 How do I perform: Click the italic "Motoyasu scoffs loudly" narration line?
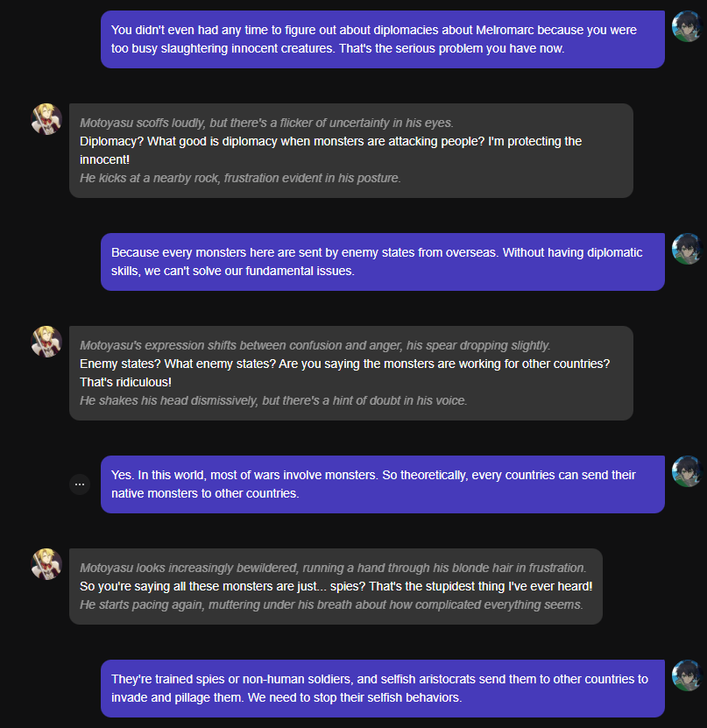(x=266, y=123)
